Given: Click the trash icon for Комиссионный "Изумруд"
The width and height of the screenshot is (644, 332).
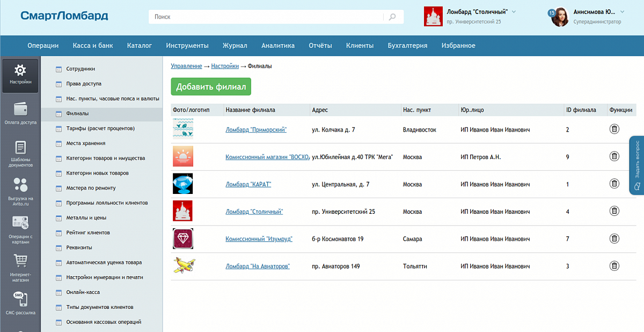Looking at the screenshot, I should (614, 239).
